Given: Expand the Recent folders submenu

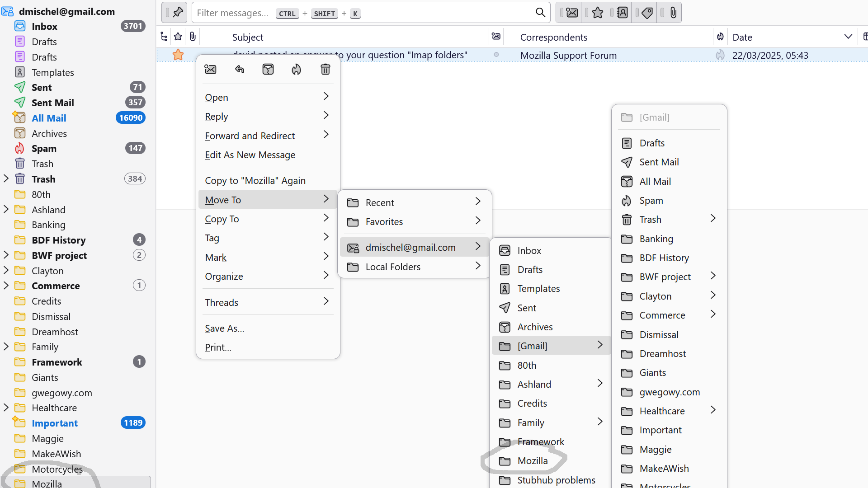Looking at the screenshot, I should [415, 202].
